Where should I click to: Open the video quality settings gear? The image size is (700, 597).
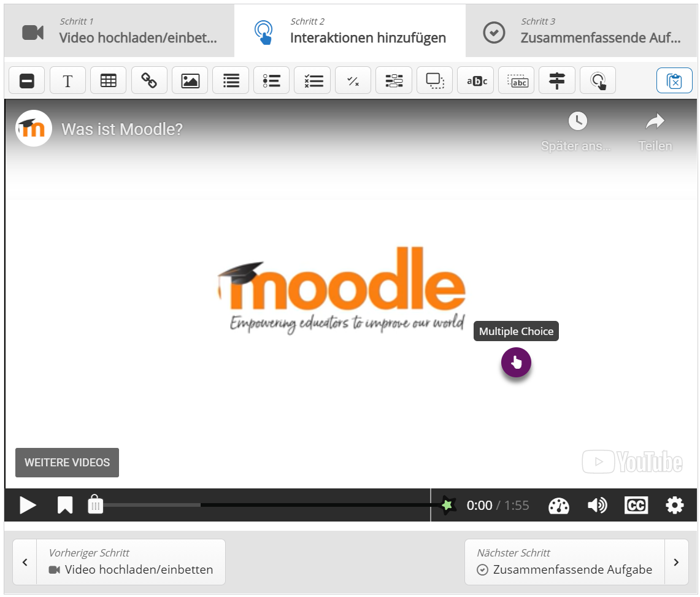point(674,505)
